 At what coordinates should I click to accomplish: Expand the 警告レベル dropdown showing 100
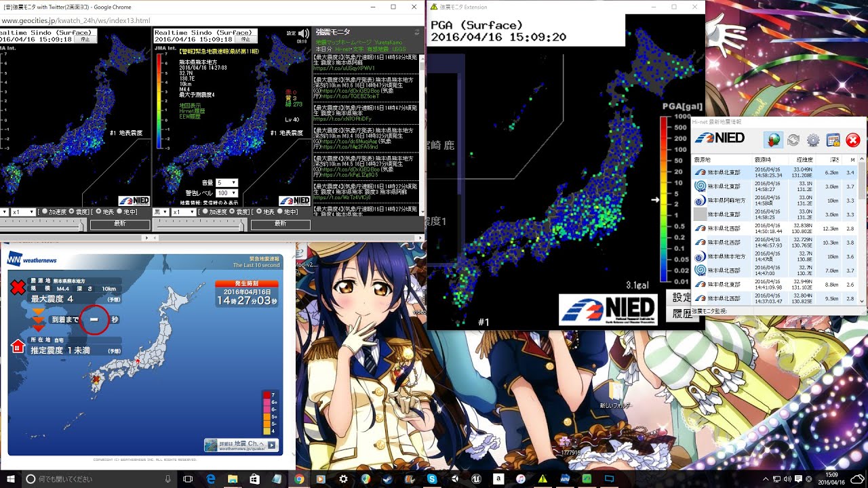pos(226,193)
